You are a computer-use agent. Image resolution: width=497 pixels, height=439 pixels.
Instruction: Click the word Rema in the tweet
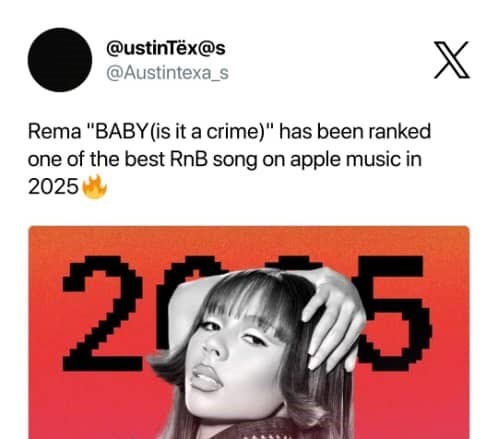click(x=54, y=132)
